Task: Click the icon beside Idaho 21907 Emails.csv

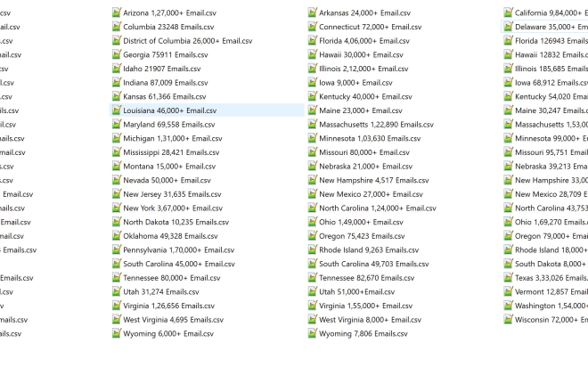Action: (117, 69)
